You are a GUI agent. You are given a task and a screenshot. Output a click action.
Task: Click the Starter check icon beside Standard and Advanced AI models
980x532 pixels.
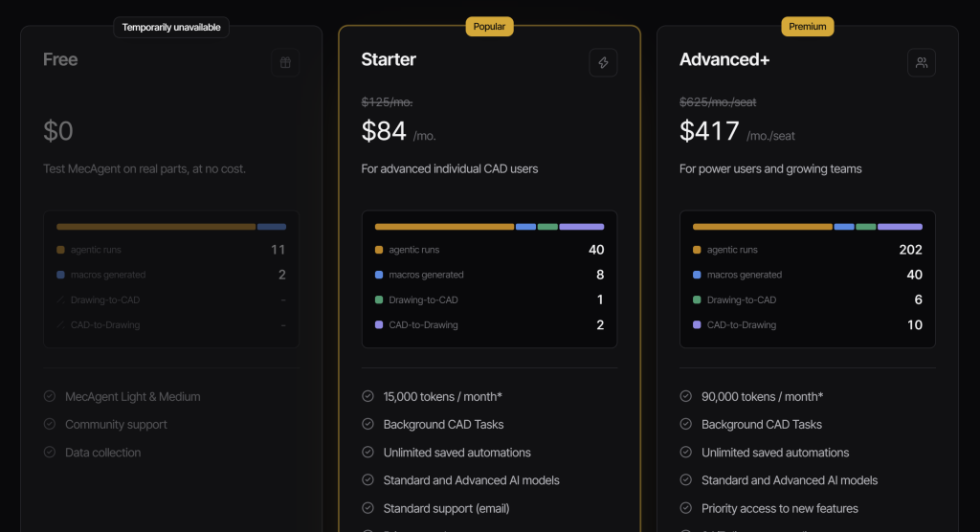click(367, 480)
